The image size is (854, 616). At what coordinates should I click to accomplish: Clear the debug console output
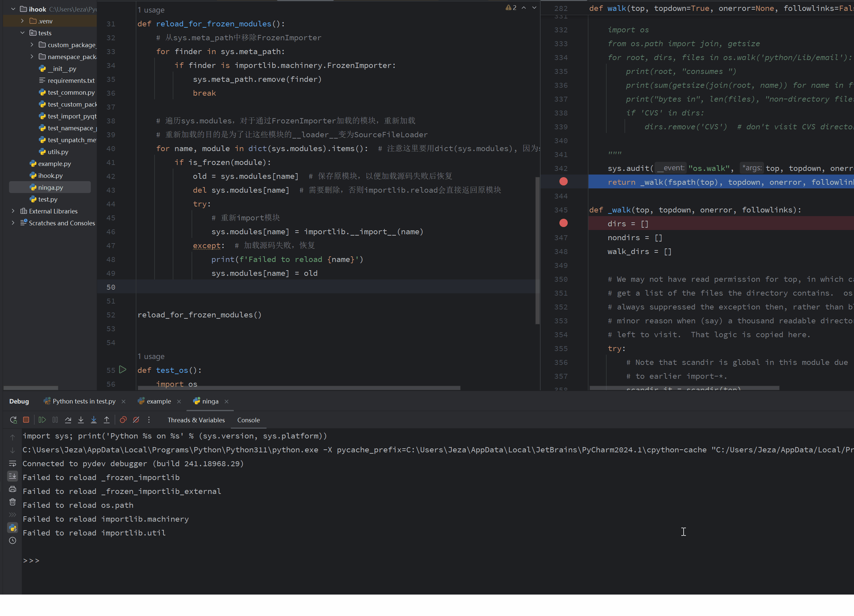click(13, 501)
